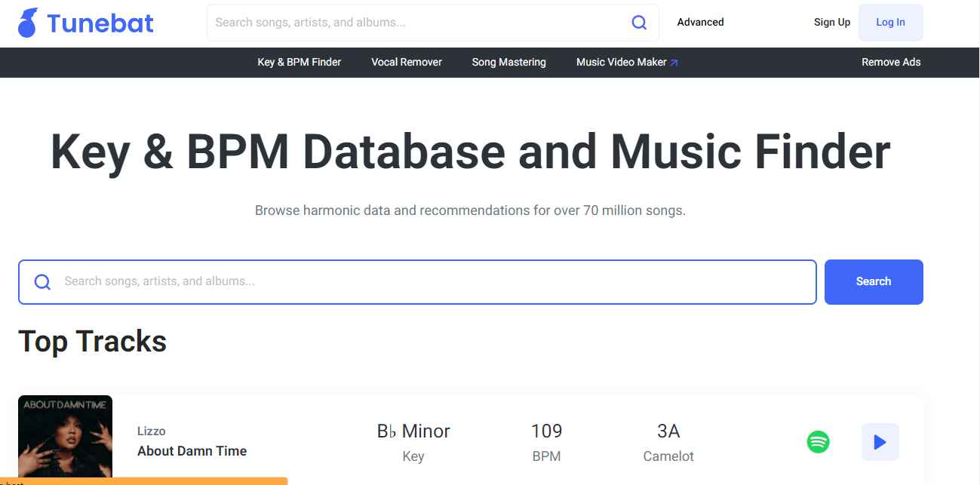Click the 109 BPM value
The height and width of the screenshot is (485, 980).
point(547,431)
